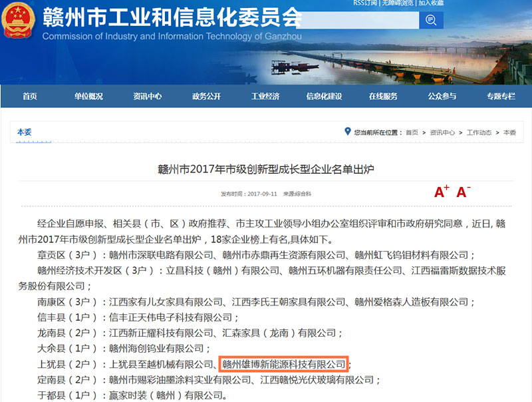The height and width of the screenshot is (402, 532).
Task: Click the publish date 2017-09-11
Action: coord(262,194)
